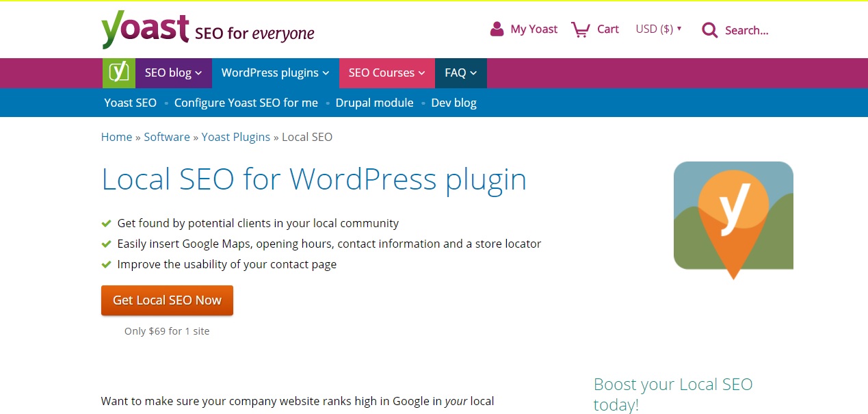This screenshot has width=868, height=414.
Task: Click the Yoast logo in the header
Action: 145,30
